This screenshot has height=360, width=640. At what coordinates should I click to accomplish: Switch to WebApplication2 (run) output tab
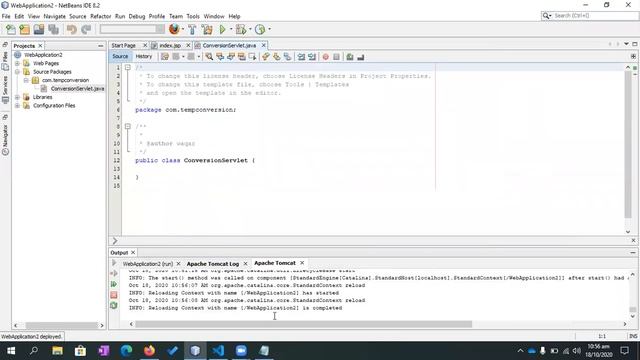[x=148, y=264]
